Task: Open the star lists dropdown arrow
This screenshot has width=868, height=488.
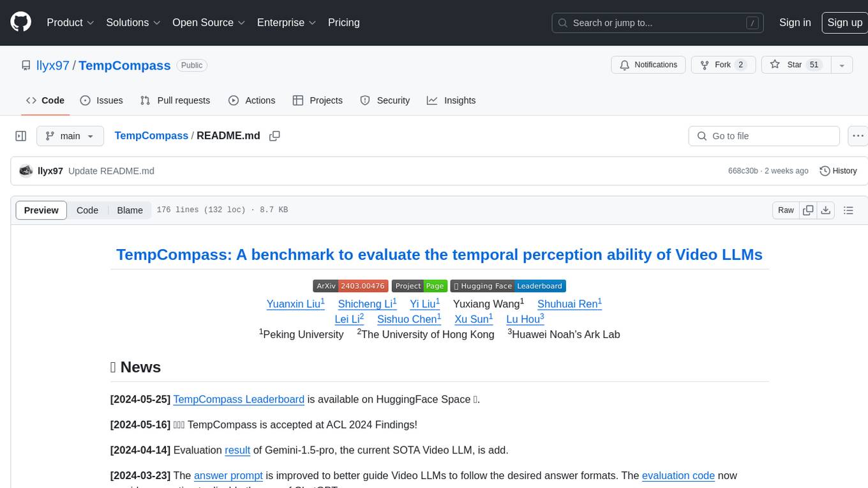Action: click(842, 65)
